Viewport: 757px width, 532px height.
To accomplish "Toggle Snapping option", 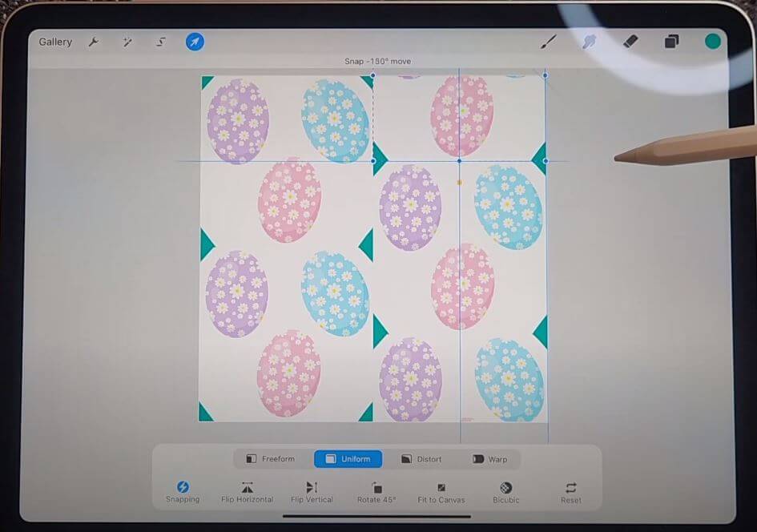I will coord(183,492).
